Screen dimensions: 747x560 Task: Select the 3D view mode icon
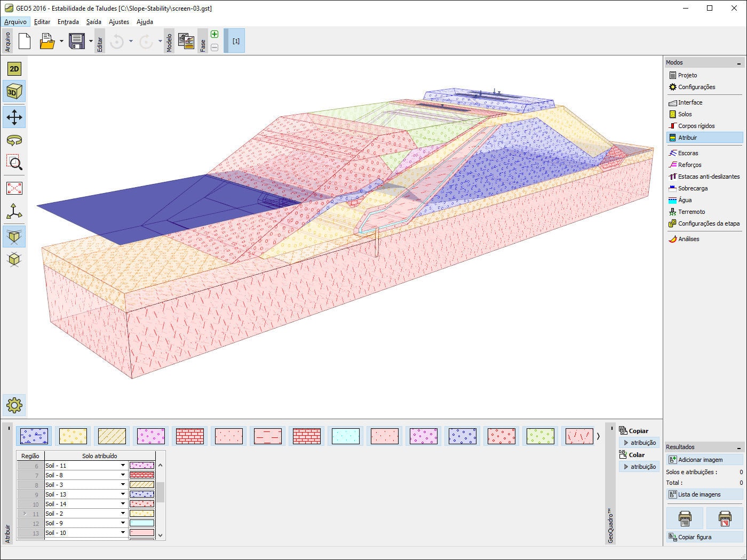point(14,91)
